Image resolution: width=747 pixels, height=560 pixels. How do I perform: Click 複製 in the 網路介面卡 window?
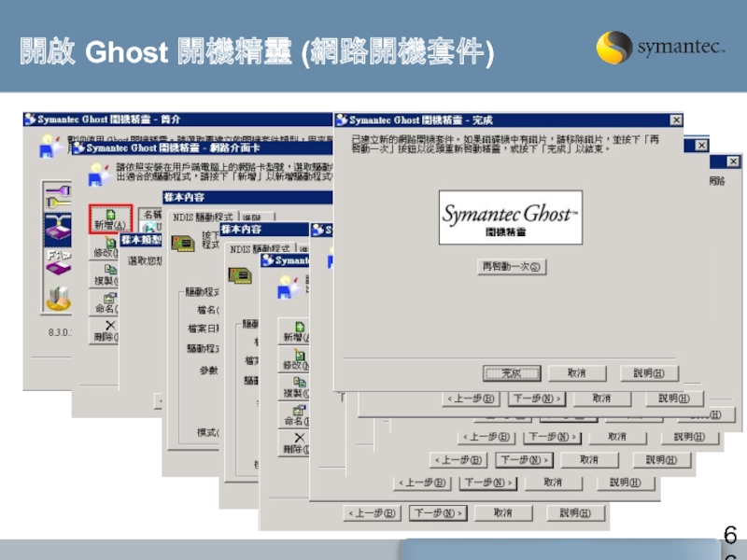(106, 275)
